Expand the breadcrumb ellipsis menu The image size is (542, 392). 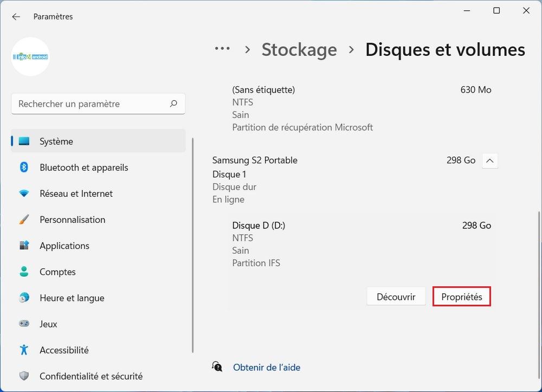point(222,49)
